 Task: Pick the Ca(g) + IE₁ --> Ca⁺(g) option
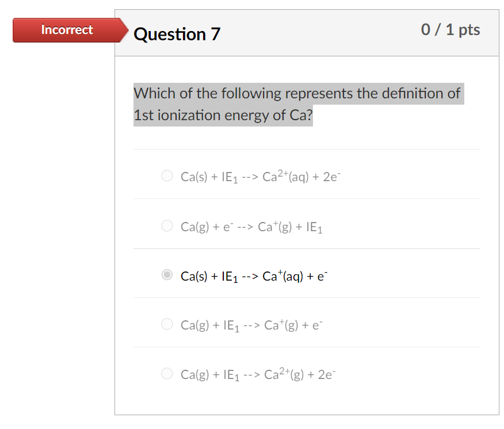tap(167, 324)
